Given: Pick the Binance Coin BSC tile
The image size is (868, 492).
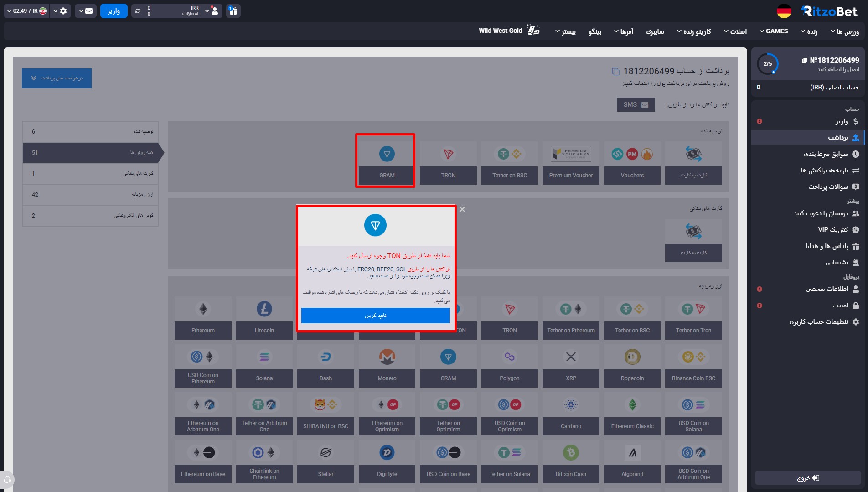Looking at the screenshot, I should point(693,366).
